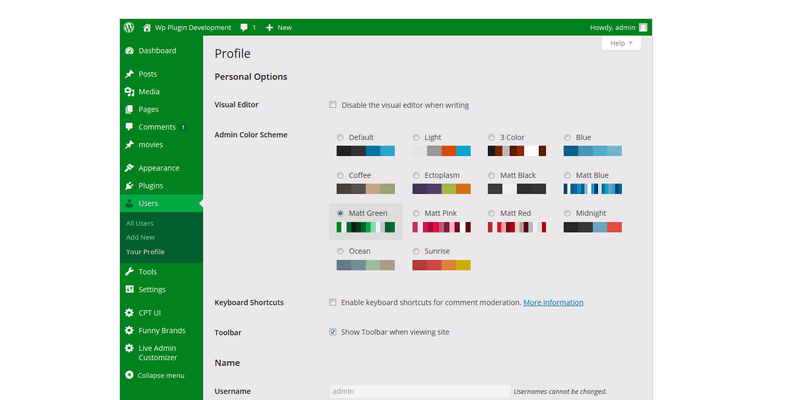Enable 'Disable the visual editor' checkbox

(333, 105)
